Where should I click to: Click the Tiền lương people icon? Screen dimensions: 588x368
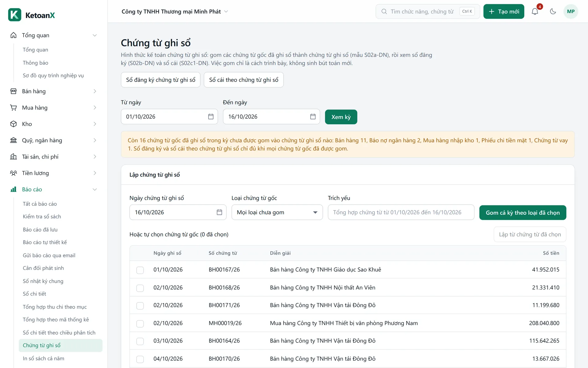(13, 173)
